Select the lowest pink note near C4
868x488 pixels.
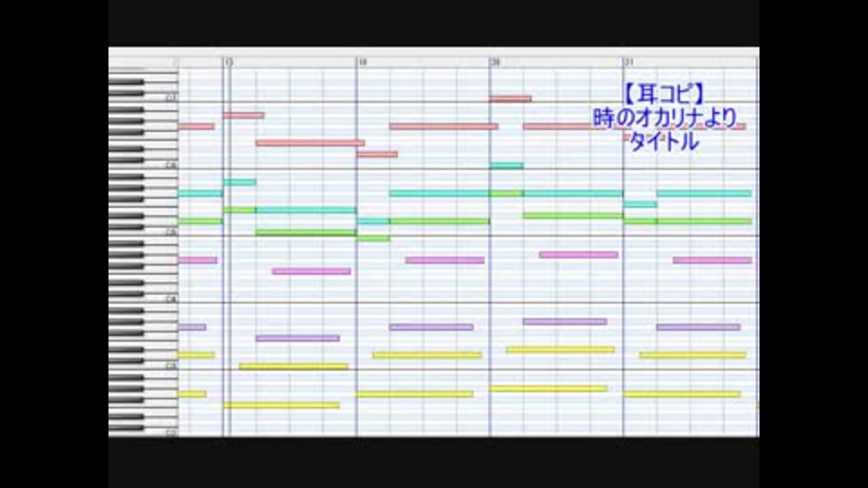tap(311, 271)
